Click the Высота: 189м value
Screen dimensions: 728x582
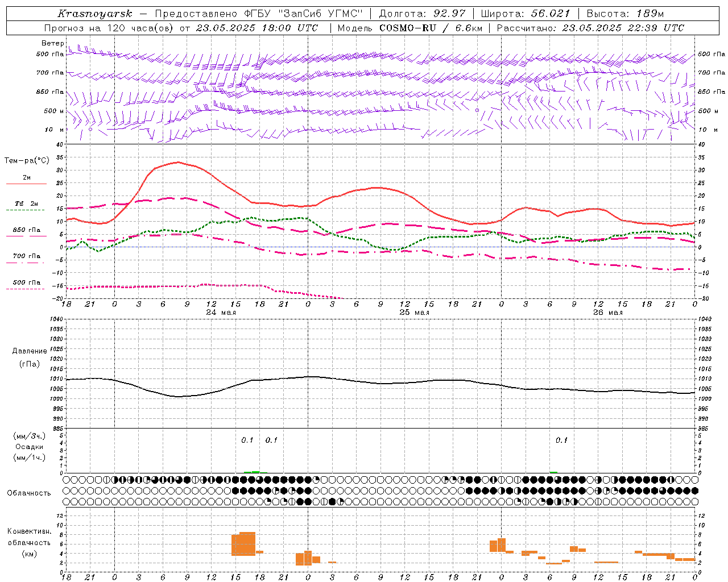click(x=625, y=14)
